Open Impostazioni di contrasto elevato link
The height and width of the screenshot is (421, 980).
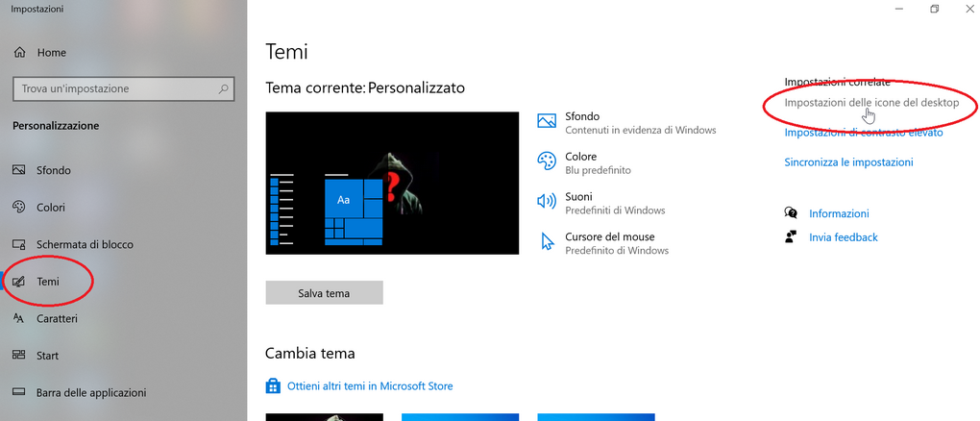(x=864, y=133)
